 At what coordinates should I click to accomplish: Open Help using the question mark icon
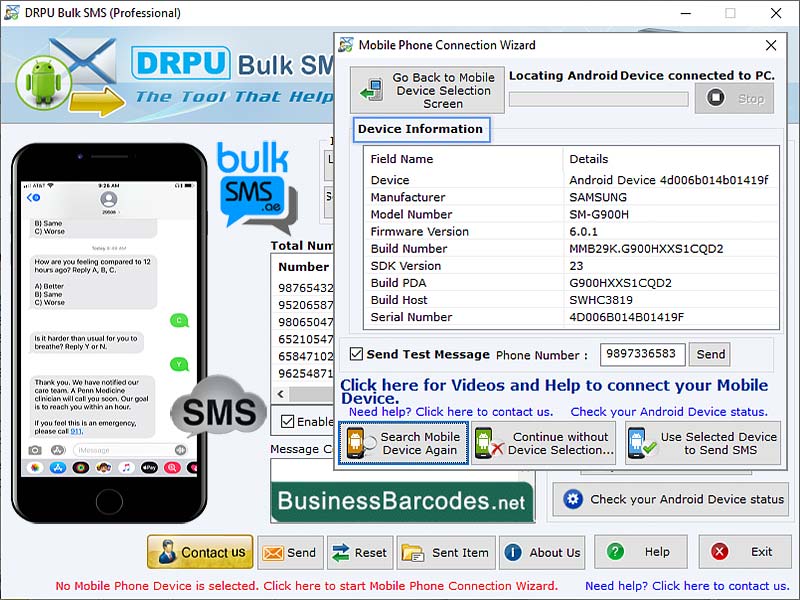tap(617, 551)
